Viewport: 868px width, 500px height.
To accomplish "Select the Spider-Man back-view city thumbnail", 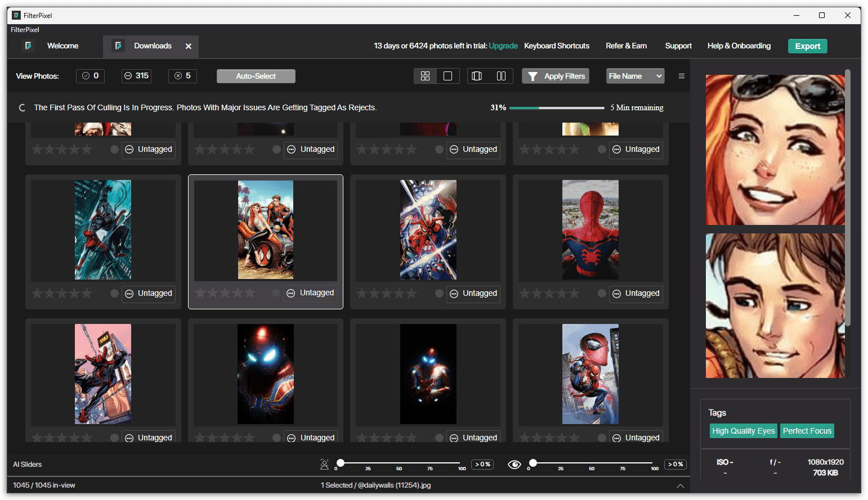I will (x=590, y=230).
